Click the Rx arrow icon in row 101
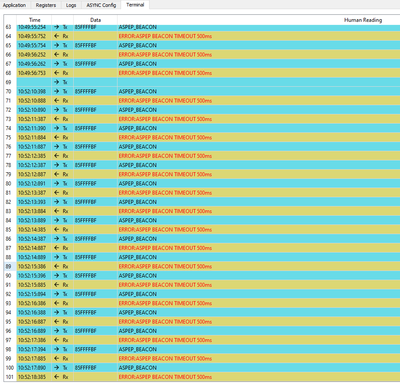 pos(57,377)
